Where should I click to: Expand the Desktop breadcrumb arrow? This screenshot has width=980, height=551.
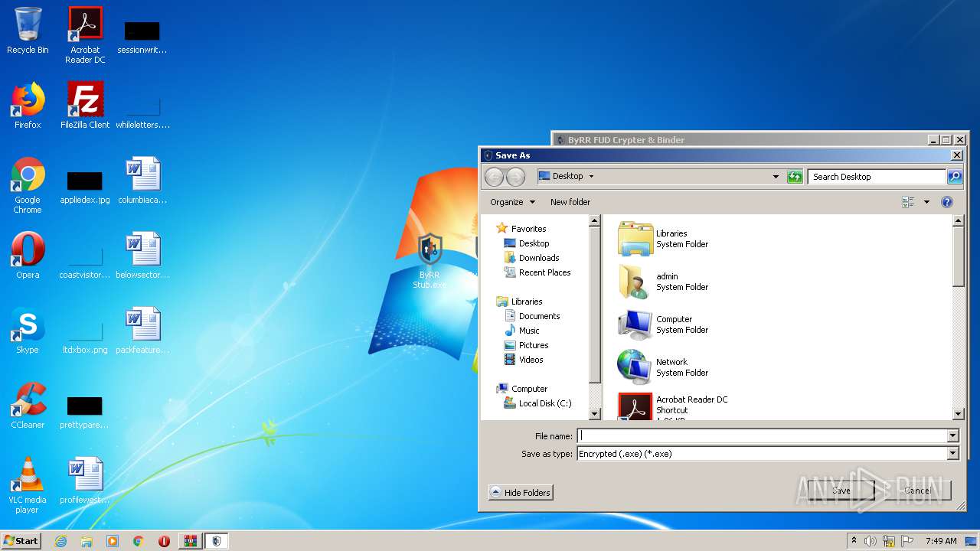[x=591, y=177]
